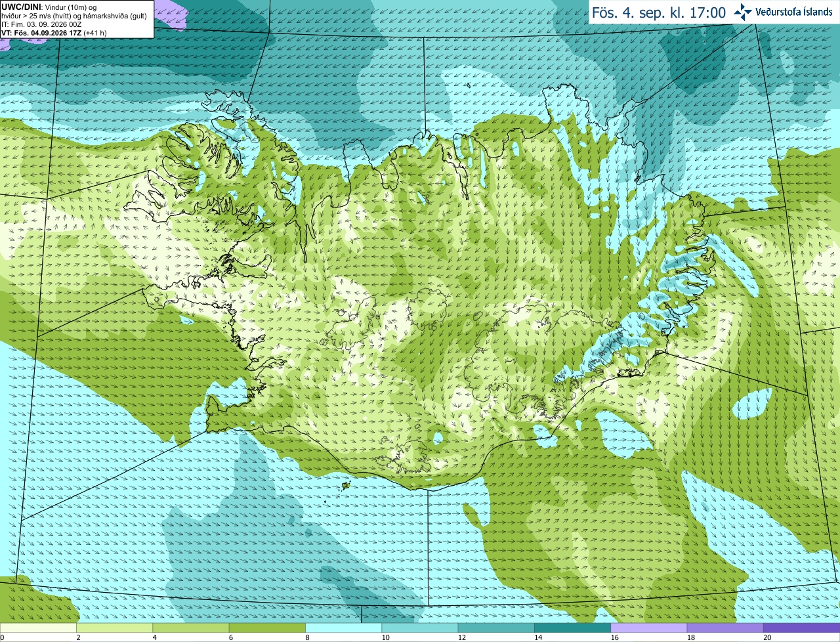
Task: Click the UWC/DINI title in info box
Action: (x=21, y=7)
